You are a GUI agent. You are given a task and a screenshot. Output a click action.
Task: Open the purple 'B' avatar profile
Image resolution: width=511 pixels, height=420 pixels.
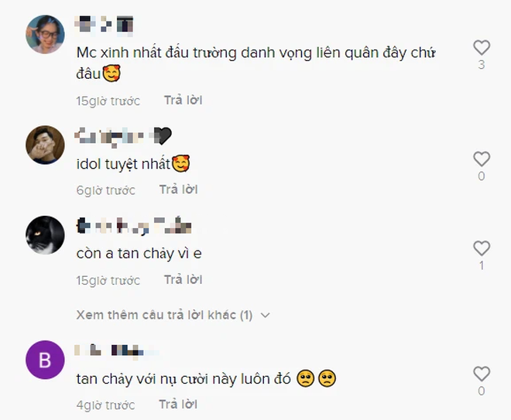click(45, 360)
